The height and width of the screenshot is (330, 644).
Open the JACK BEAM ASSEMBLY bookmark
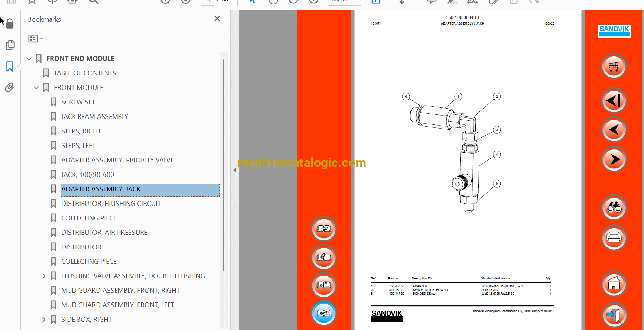click(x=94, y=117)
